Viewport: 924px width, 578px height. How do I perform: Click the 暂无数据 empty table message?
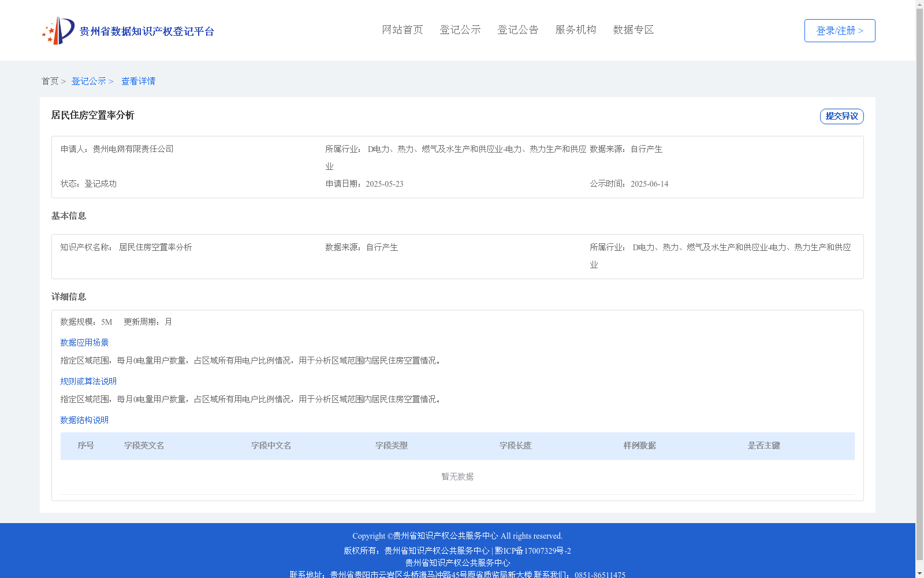(x=457, y=477)
